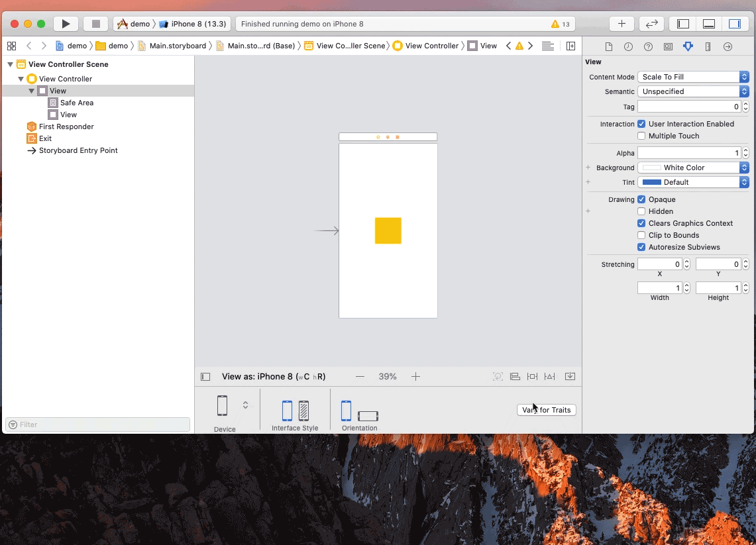Open the File inspector
Viewport: 756px width, 545px height.
[x=609, y=47]
